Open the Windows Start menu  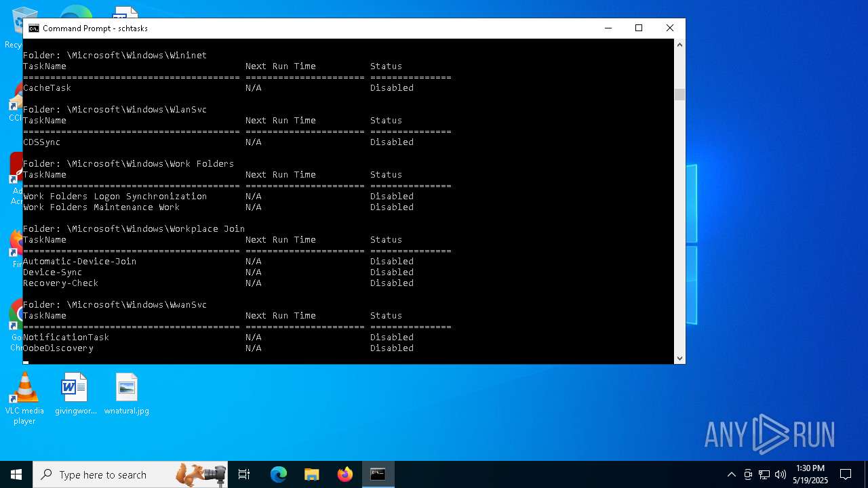coord(16,474)
